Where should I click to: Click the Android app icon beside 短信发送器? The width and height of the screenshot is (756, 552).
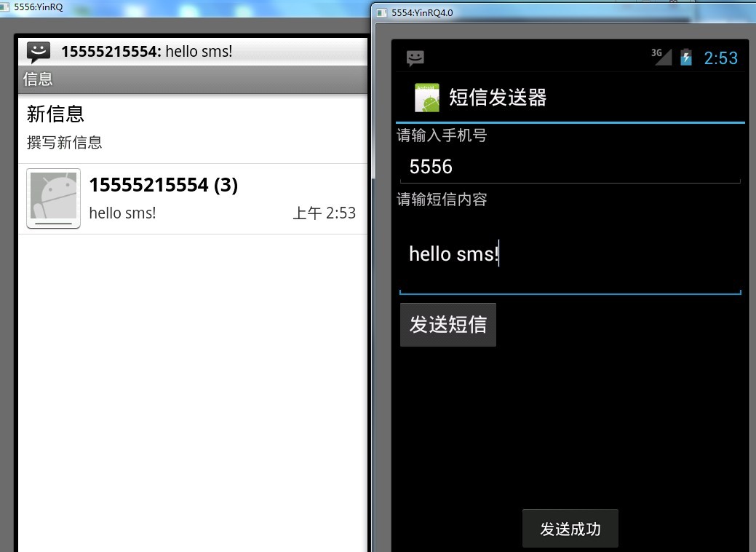427,98
